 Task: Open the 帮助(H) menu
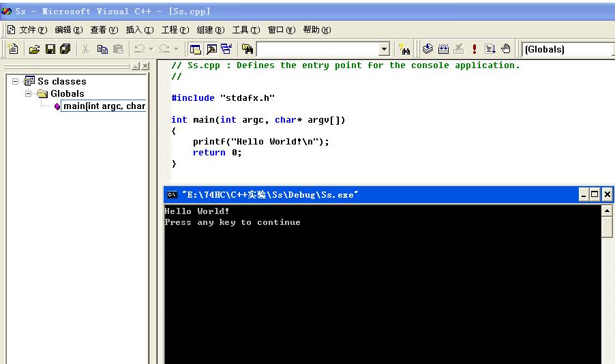tap(317, 30)
